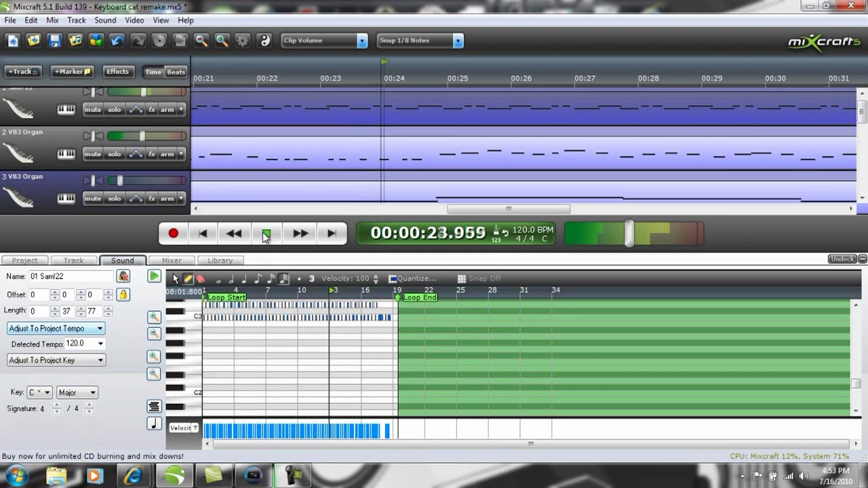The image size is (868, 488).
Task: Open the Adjust To Project Tempo dropdown
Action: coord(56,328)
